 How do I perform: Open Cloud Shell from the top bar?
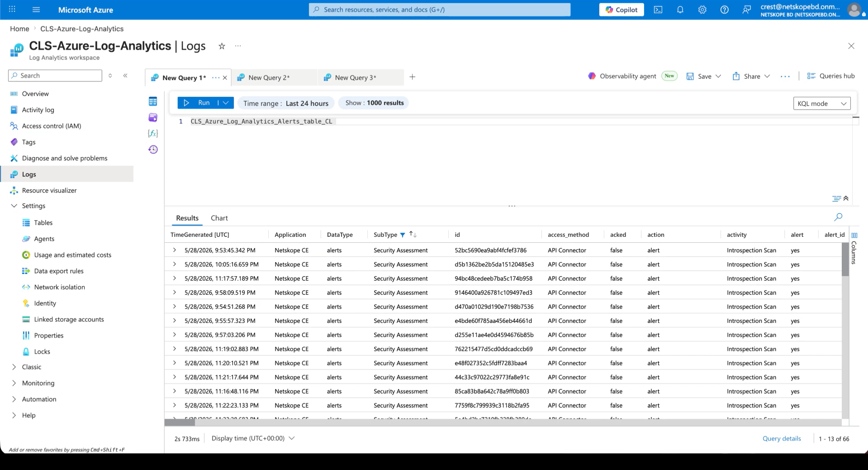tap(658, 10)
